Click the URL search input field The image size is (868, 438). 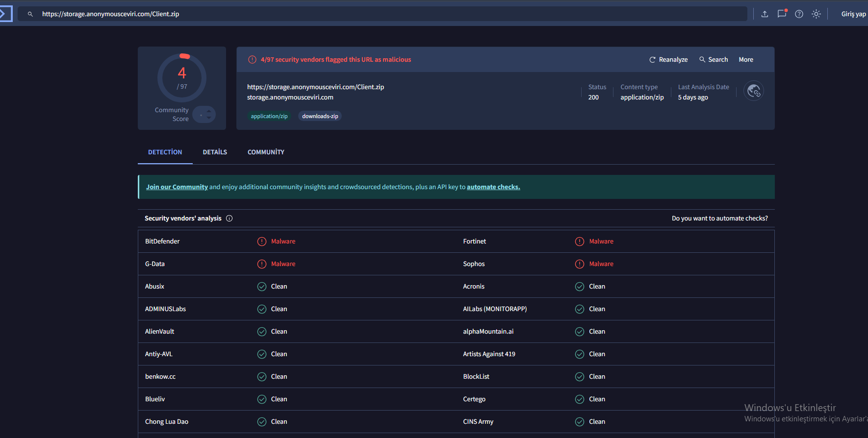click(383, 14)
